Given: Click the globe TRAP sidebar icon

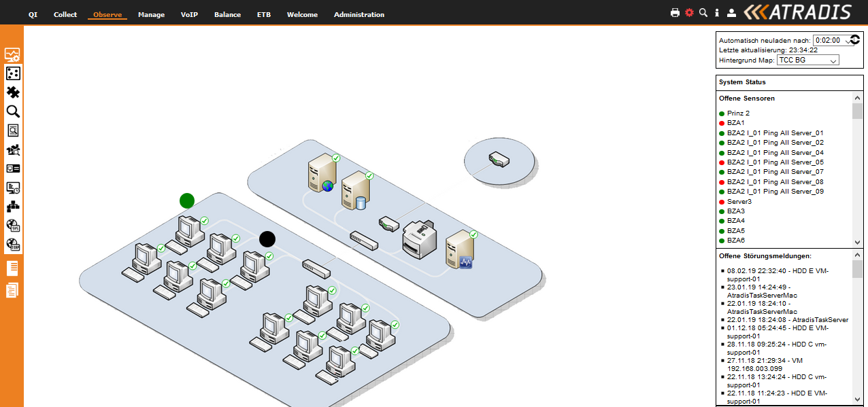Looking at the screenshot, I should [x=12, y=243].
